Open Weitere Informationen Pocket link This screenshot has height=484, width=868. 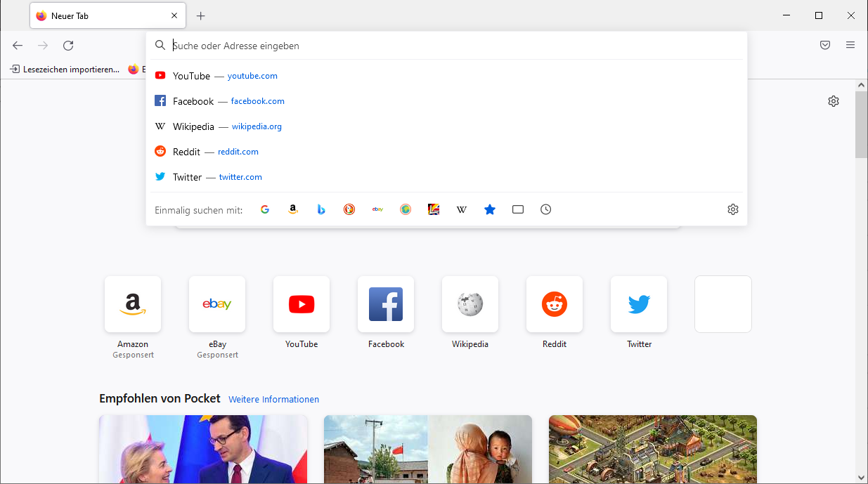point(273,399)
